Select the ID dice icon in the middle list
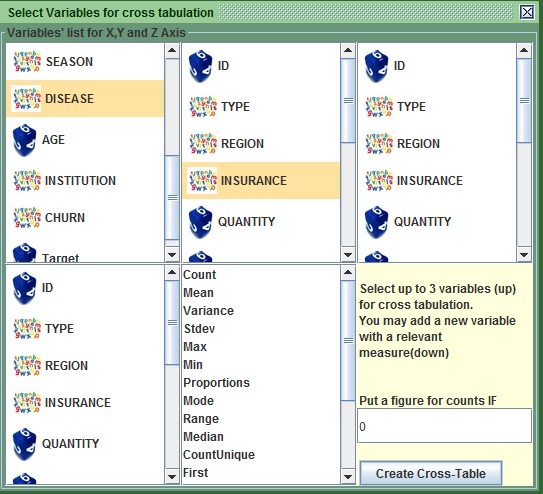 (x=201, y=66)
